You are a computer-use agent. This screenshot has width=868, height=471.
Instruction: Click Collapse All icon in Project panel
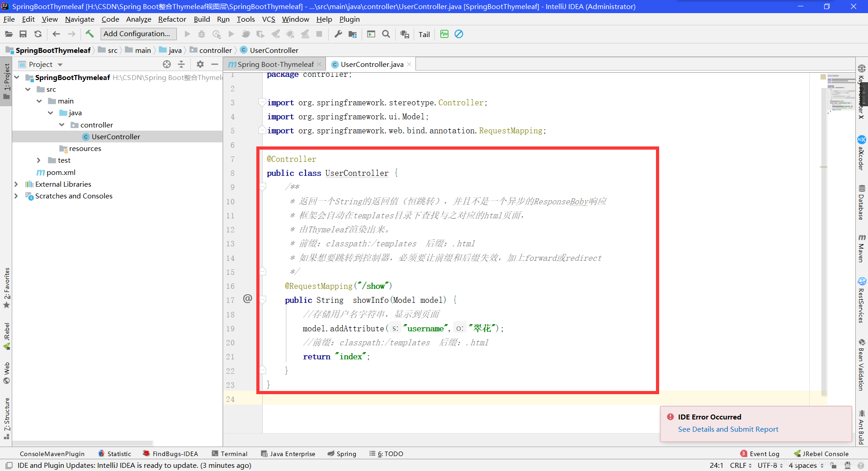click(x=181, y=64)
